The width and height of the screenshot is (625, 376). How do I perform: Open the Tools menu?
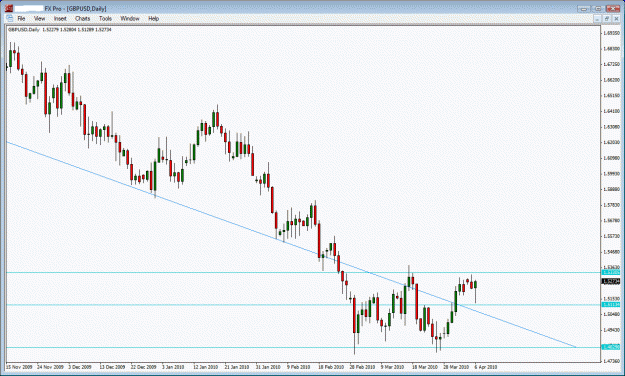tap(105, 18)
